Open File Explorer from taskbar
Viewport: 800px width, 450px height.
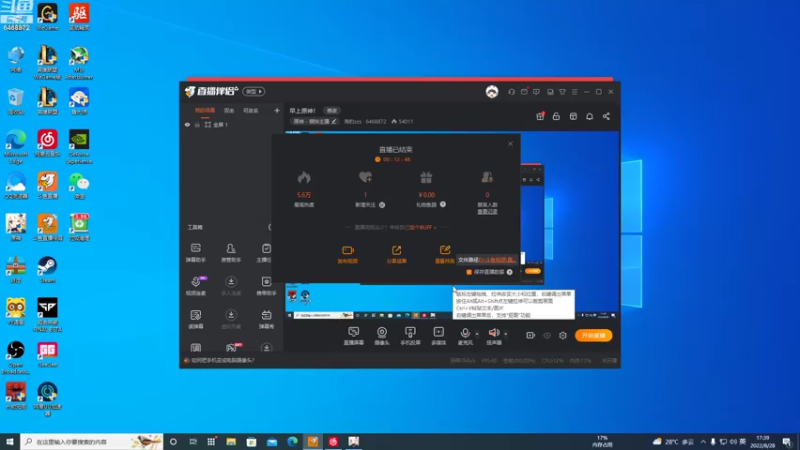(x=231, y=441)
